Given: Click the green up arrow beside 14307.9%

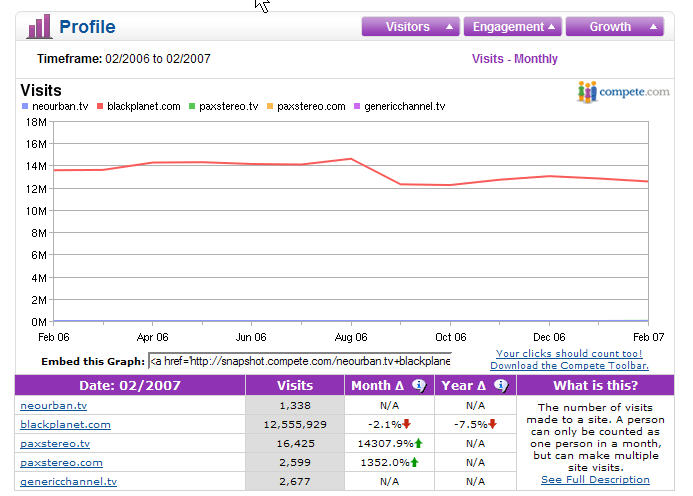Looking at the screenshot, I should coord(418,443).
